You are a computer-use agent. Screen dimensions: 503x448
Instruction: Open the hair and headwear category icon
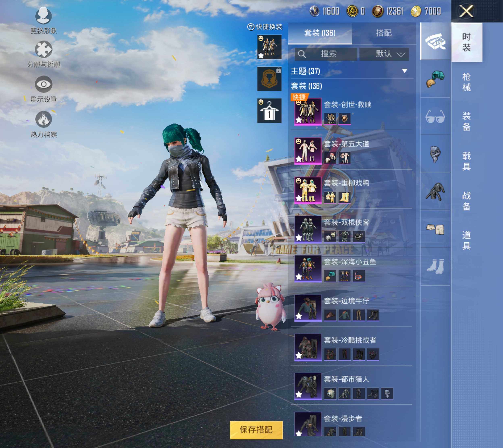coord(435,79)
